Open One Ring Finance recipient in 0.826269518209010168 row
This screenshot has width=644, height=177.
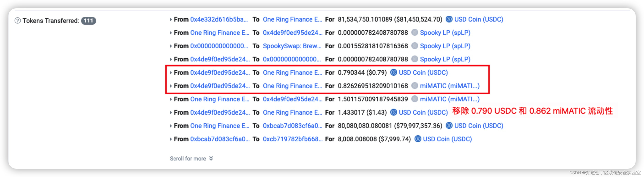(292, 86)
